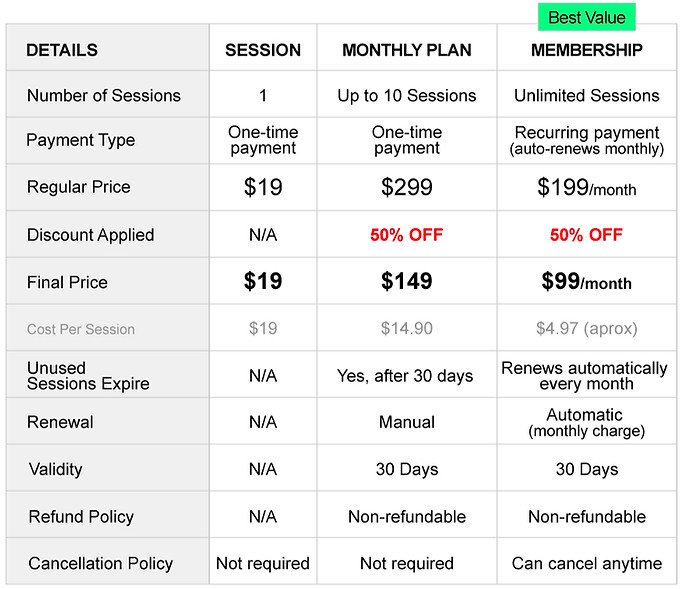684x589 pixels.
Task: Click the green Best Value badge
Action: coord(586,17)
